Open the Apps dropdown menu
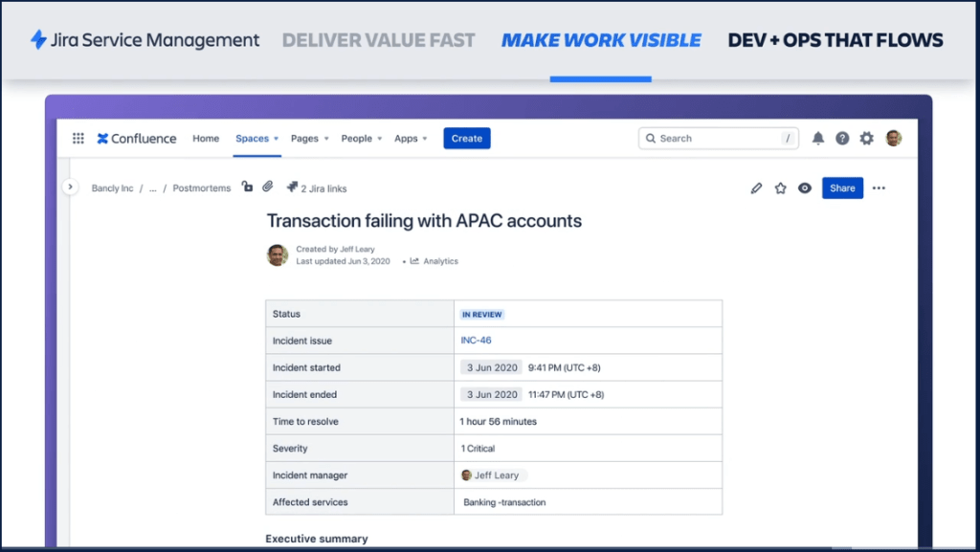980x552 pixels. point(411,139)
